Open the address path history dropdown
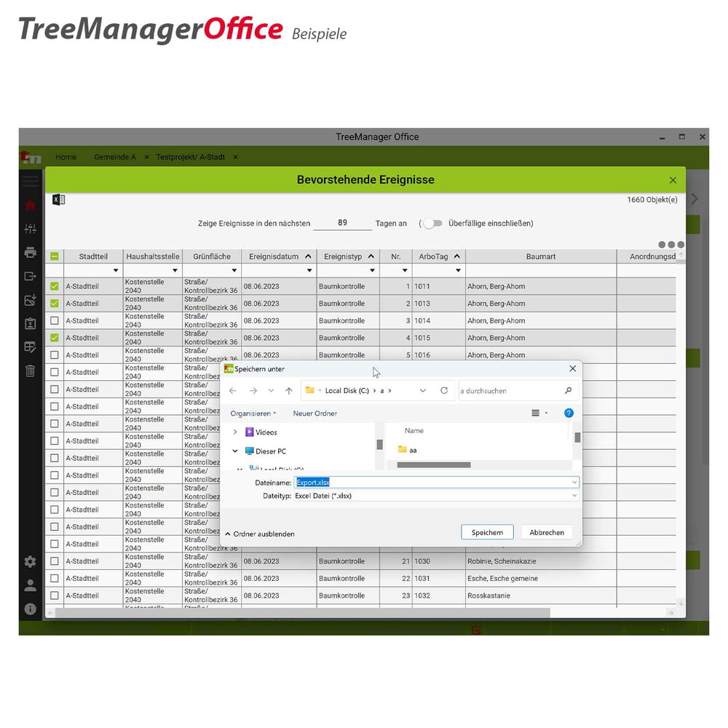 pos(422,391)
